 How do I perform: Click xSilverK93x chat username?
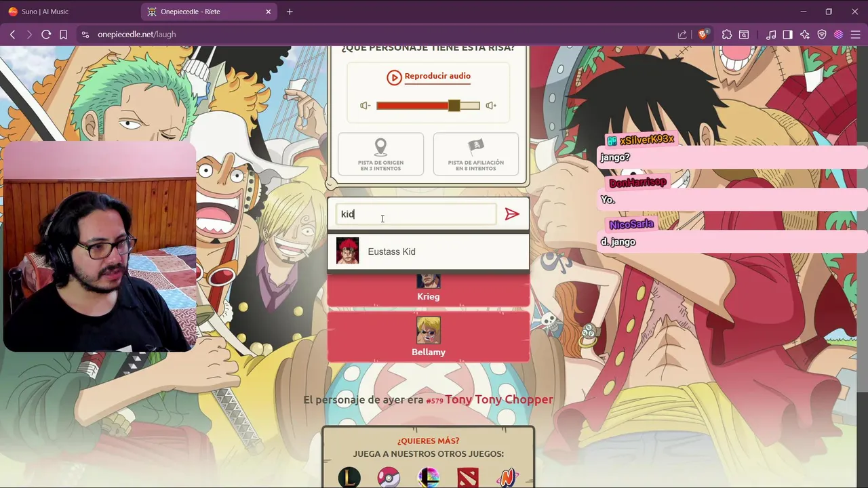[x=647, y=140]
